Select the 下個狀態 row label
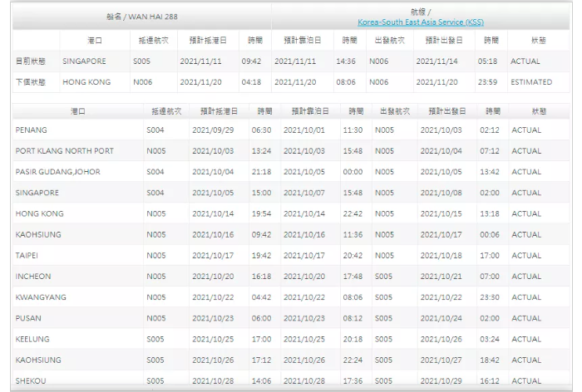 (x=31, y=82)
